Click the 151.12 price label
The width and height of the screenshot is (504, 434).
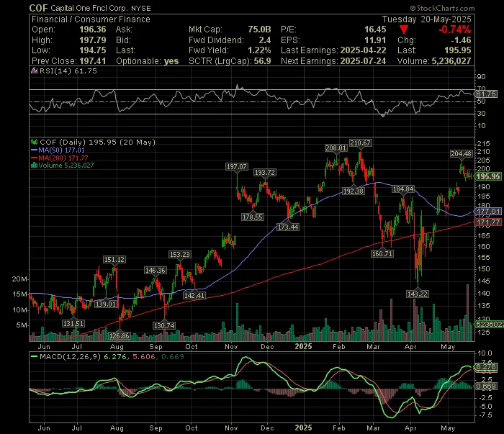[114, 260]
